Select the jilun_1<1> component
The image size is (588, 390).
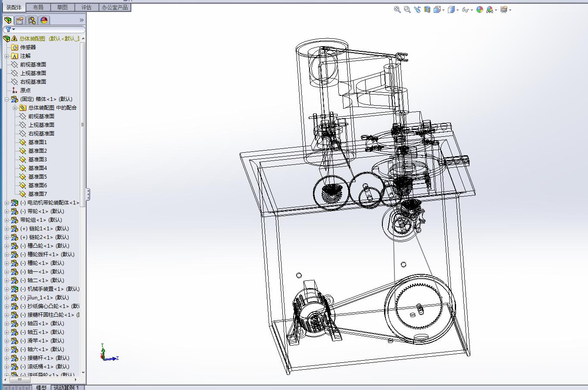44,297
